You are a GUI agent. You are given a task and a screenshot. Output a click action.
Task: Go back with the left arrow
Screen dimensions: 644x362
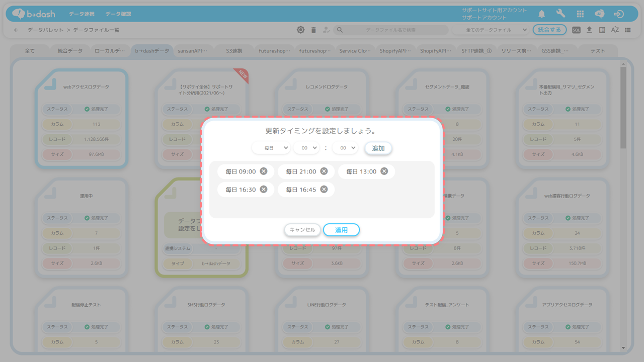16,30
